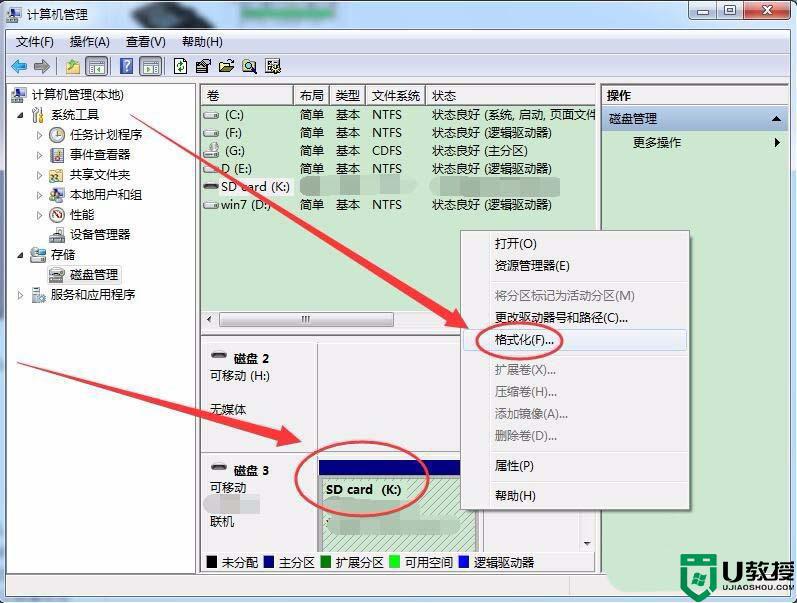Screen dimensions: 797x603
Task: Click the left scroll arrow of volume list
Action: point(209,319)
